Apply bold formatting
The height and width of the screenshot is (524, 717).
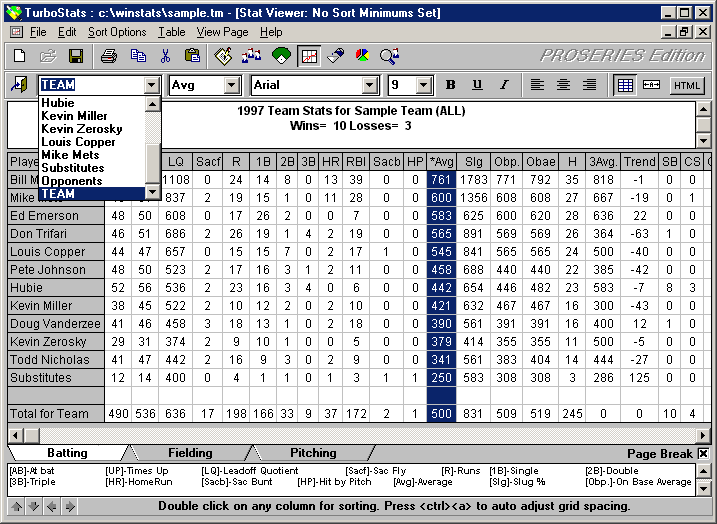[x=450, y=85]
